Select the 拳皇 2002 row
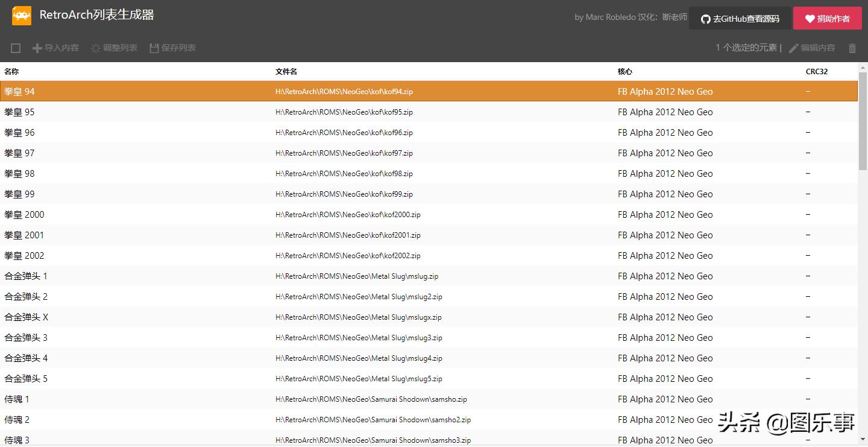The image size is (868, 447). [x=24, y=256]
